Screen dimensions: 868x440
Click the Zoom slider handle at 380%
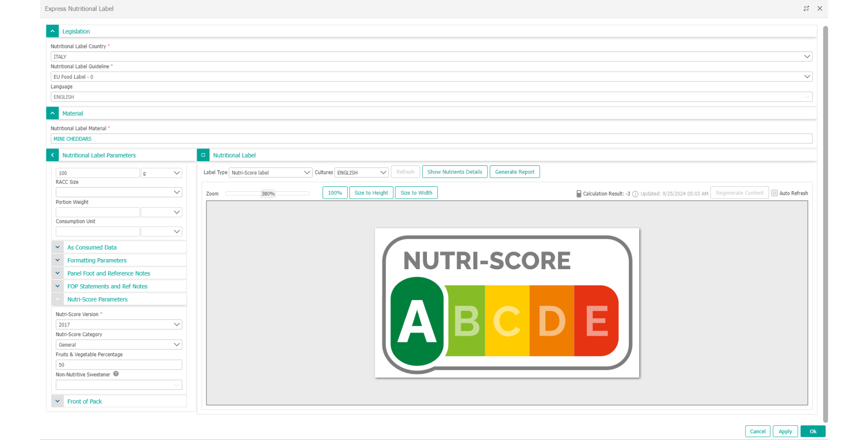(x=268, y=194)
